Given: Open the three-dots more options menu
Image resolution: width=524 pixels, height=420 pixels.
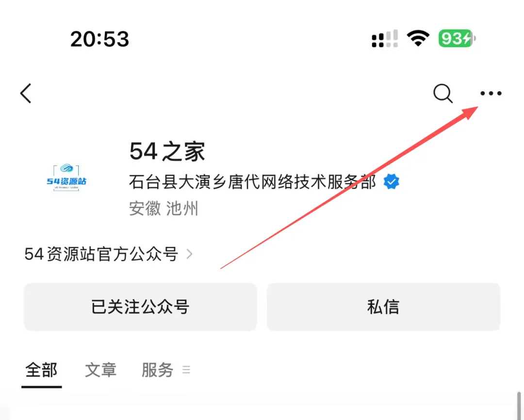Looking at the screenshot, I should (491, 93).
